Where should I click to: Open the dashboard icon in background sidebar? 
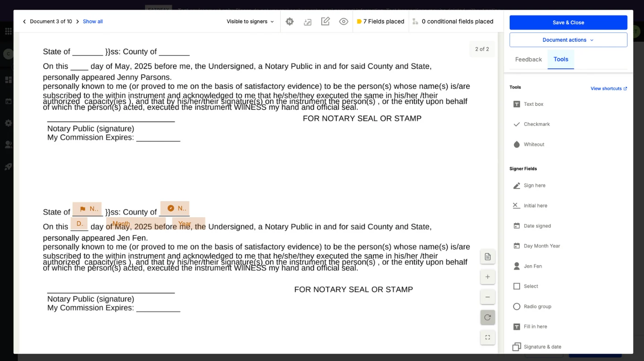[x=8, y=80]
